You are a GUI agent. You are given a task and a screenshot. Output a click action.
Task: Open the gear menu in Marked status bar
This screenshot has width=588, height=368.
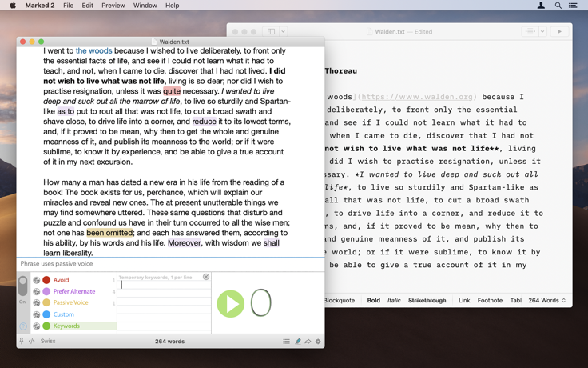[318, 342]
